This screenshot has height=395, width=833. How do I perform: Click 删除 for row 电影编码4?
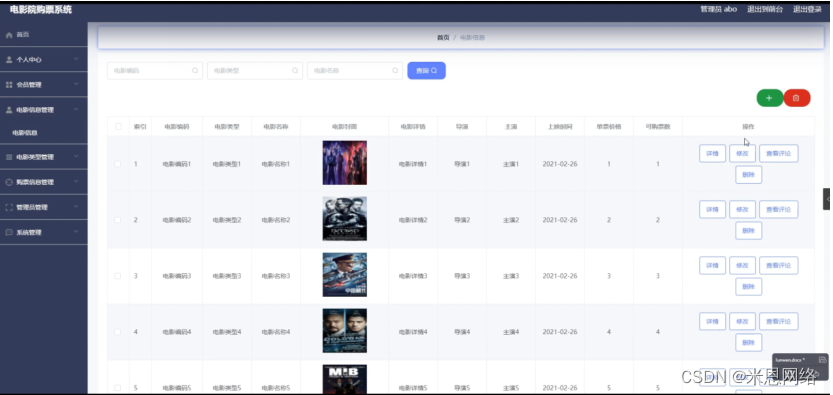coord(749,342)
